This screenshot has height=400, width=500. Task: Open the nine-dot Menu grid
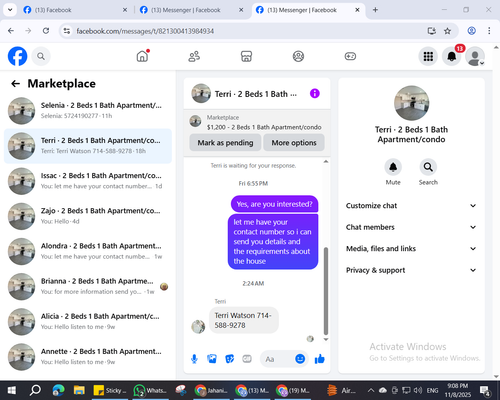click(x=428, y=56)
